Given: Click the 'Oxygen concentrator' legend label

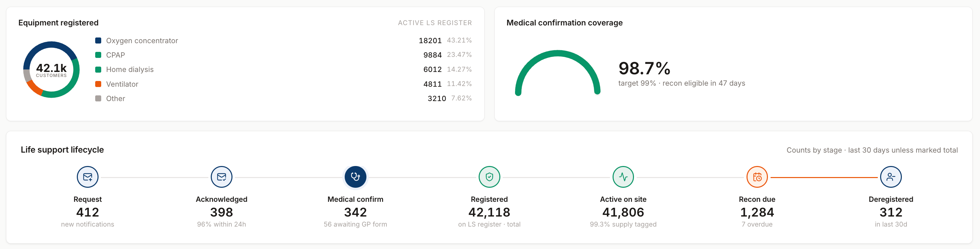Looking at the screenshot, I should click(x=142, y=41).
